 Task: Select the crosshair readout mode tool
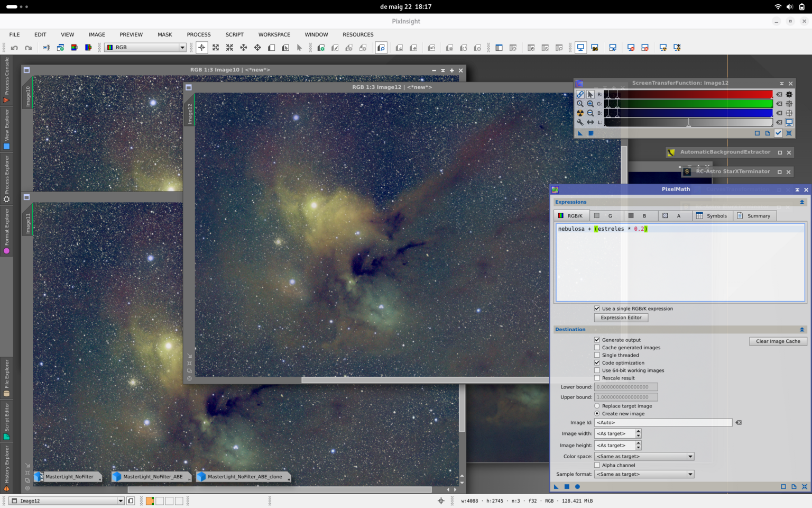[201, 48]
